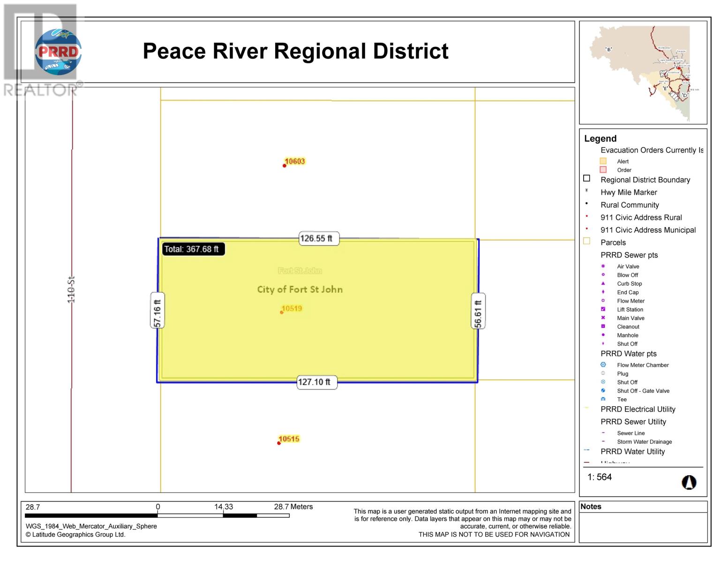
Task: Click the '57.16 ft' left edge label
Action: (x=158, y=311)
